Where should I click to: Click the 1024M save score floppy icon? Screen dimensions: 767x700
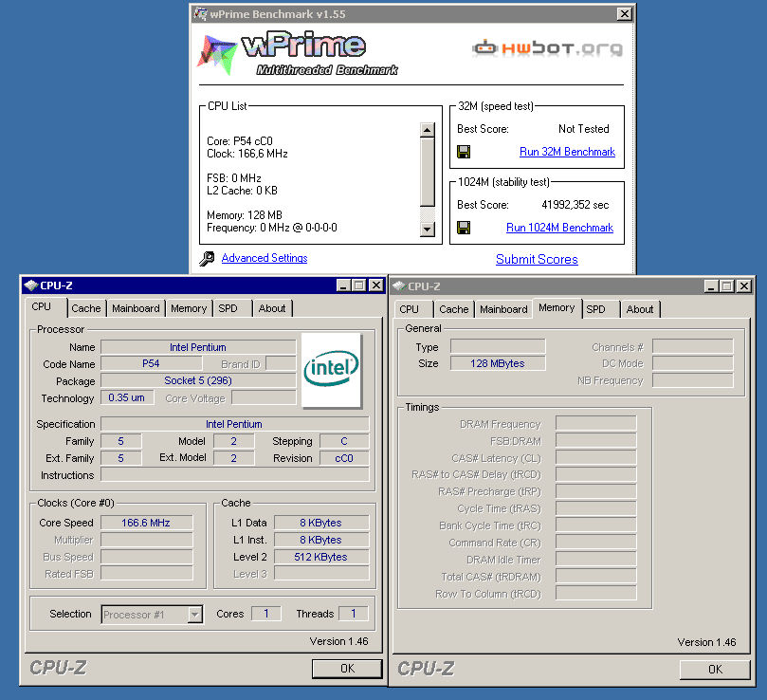464,228
